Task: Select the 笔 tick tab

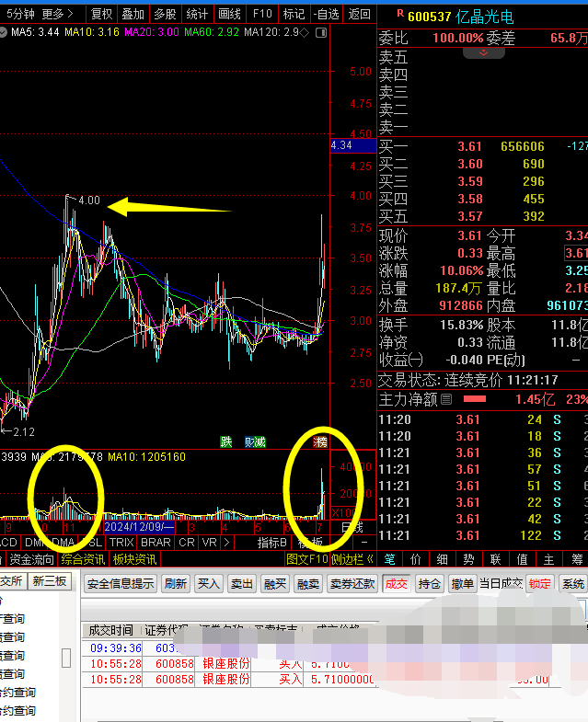Action: point(390,559)
